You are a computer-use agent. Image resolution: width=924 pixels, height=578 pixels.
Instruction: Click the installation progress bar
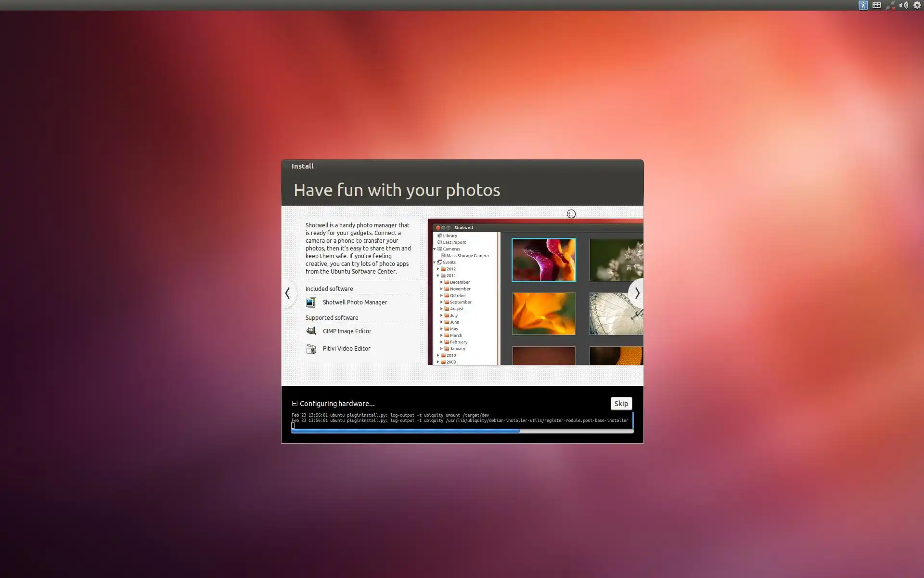pyautogui.click(x=462, y=431)
